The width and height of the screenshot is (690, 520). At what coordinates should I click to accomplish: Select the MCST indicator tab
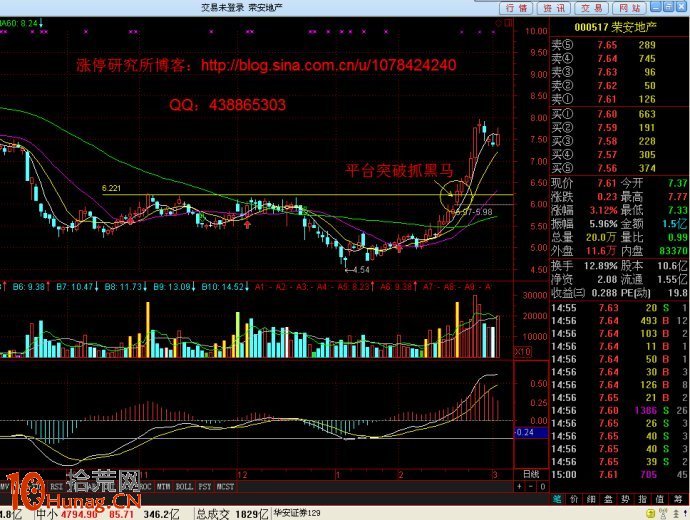pos(225,487)
